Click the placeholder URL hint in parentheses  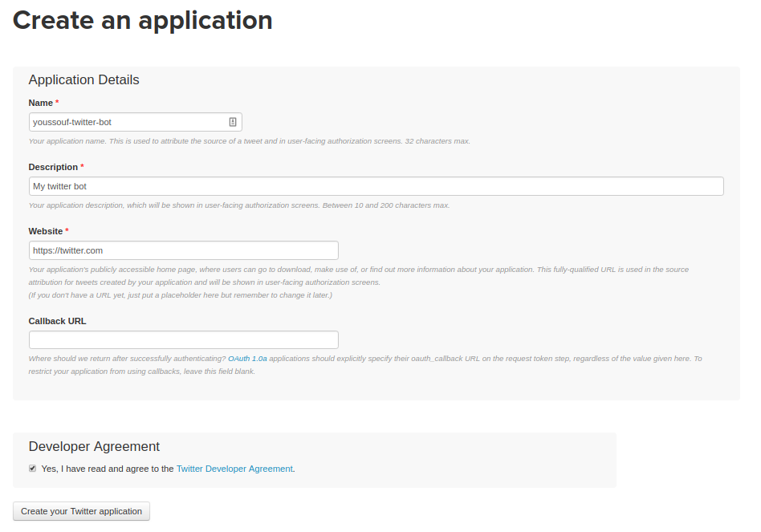pos(181,294)
